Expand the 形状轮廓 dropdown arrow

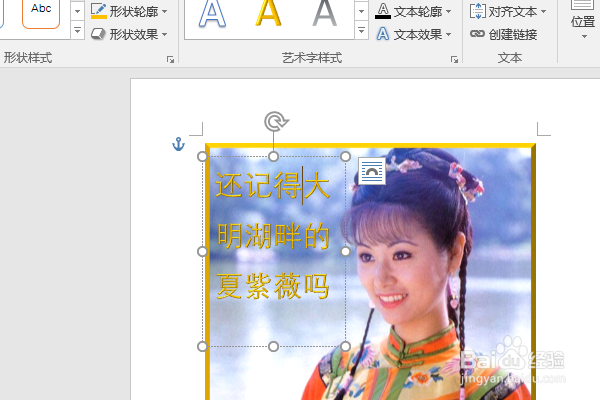coord(165,12)
